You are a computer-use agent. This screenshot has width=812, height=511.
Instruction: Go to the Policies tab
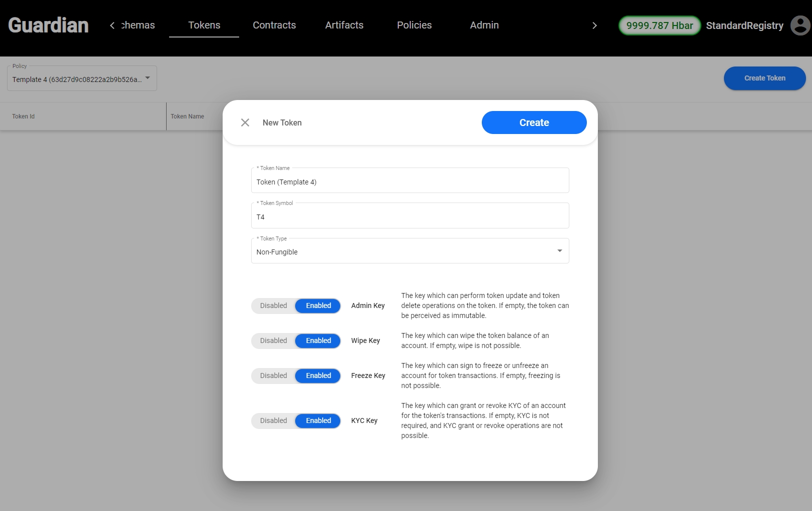(x=414, y=25)
